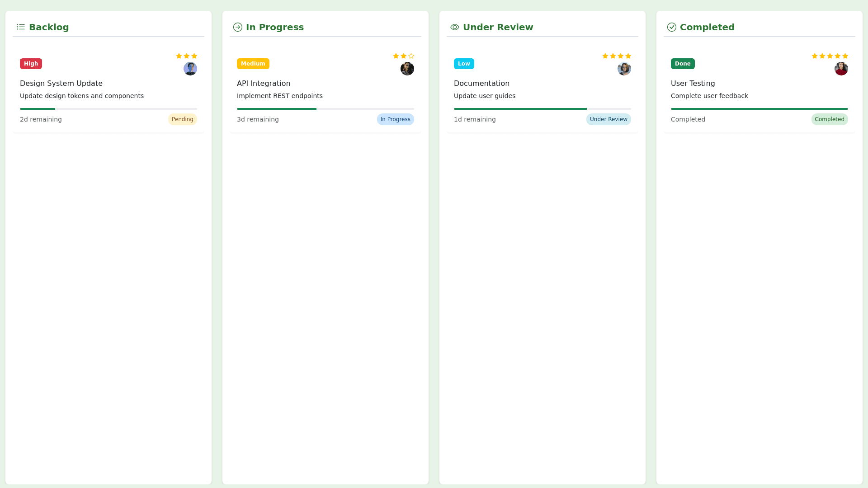Click the arrow icon next to In Progress
Viewport: 868px width, 488px height.
[x=237, y=27]
